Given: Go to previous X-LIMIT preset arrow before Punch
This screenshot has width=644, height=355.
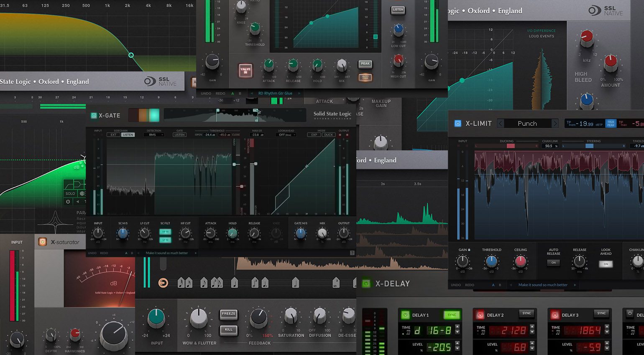Looking at the screenshot, I should point(500,124).
